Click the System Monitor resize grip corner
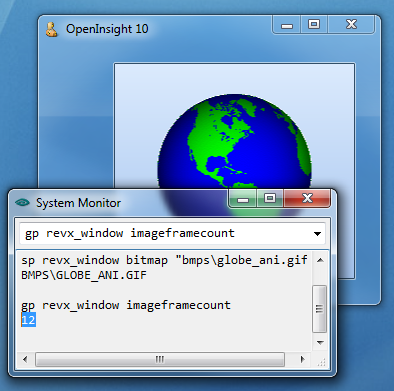The height and width of the screenshot is (391, 394). (321, 361)
